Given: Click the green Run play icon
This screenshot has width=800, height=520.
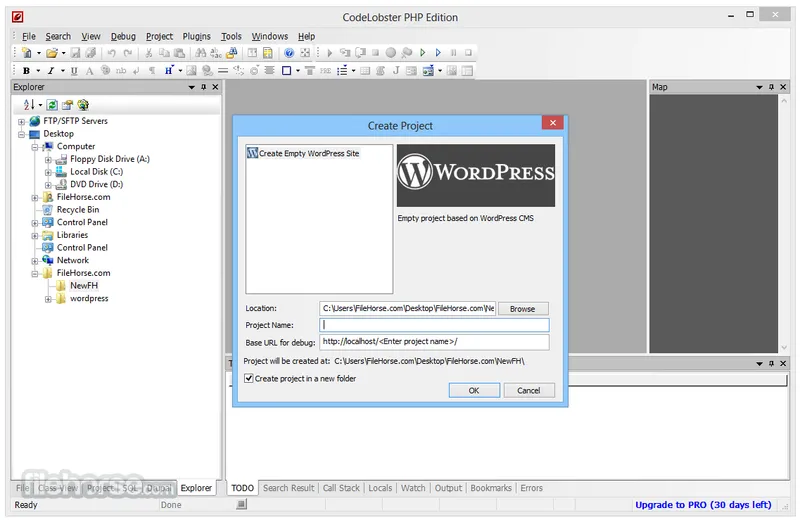Looking at the screenshot, I should tap(422, 53).
